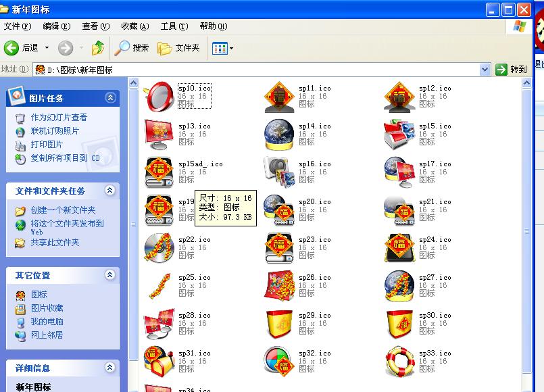Open the 帮助(H) menu
The height and width of the screenshot is (392, 544).
pyautogui.click(x=214, y=26)
